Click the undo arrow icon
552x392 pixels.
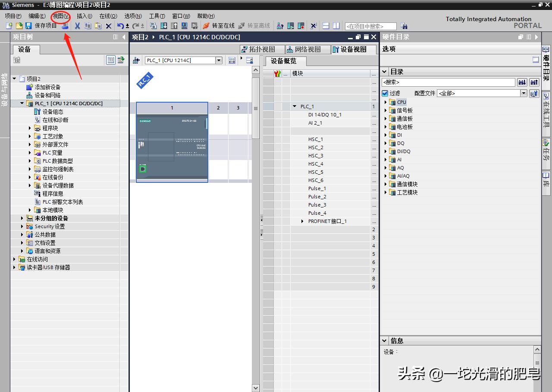[x=120, y=26]
